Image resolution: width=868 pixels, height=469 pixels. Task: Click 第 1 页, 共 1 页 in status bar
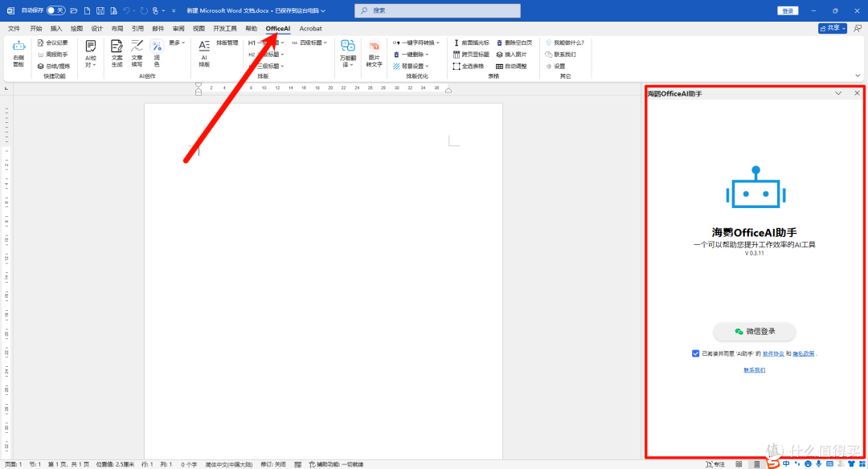(x=68, y=464)
